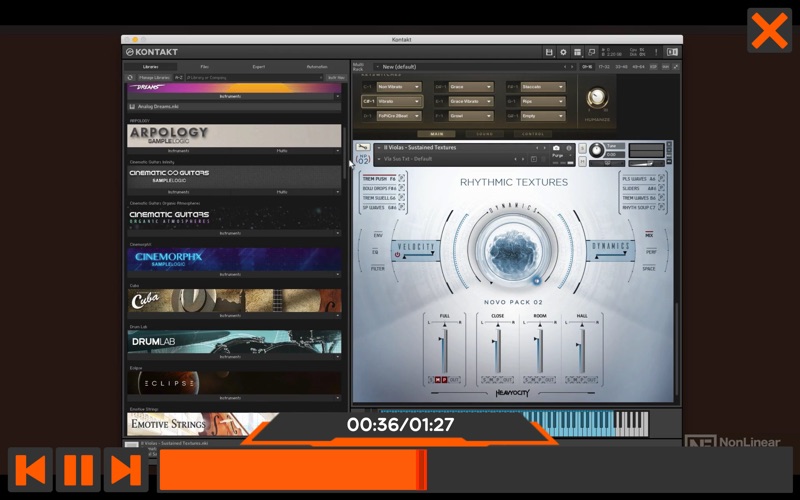This screenshot has height=500, width=800.
Task: Select the MAIN page tab
Action: click(x=437, y=134)
